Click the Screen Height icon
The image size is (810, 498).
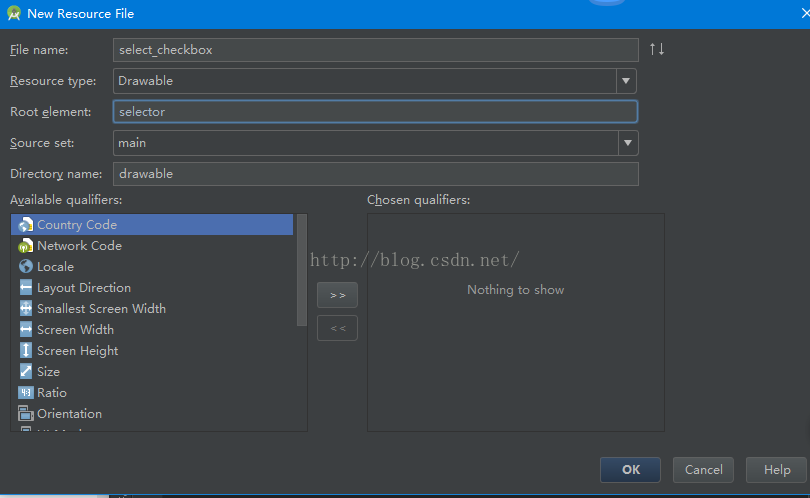[25, 351]
